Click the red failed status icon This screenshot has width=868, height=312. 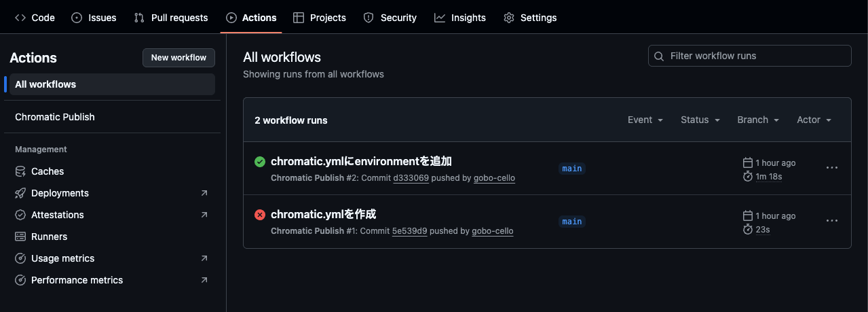click(260, 215)
